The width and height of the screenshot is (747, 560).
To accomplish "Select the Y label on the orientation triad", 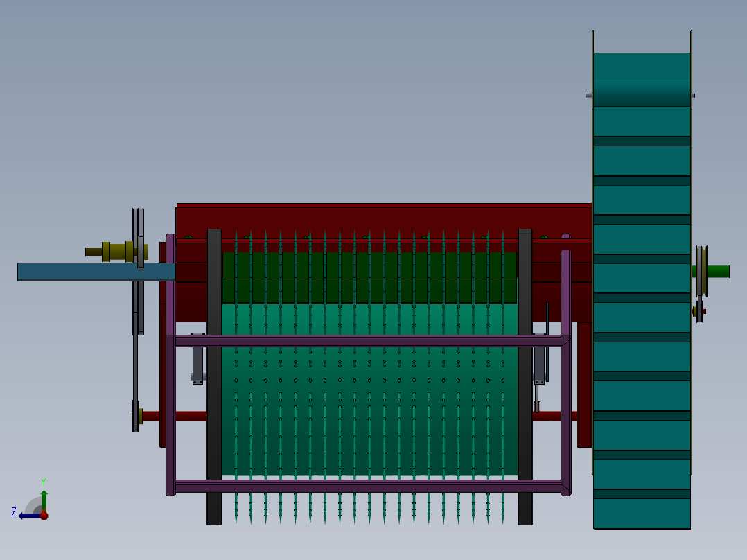I will click(x=44, y=480).
